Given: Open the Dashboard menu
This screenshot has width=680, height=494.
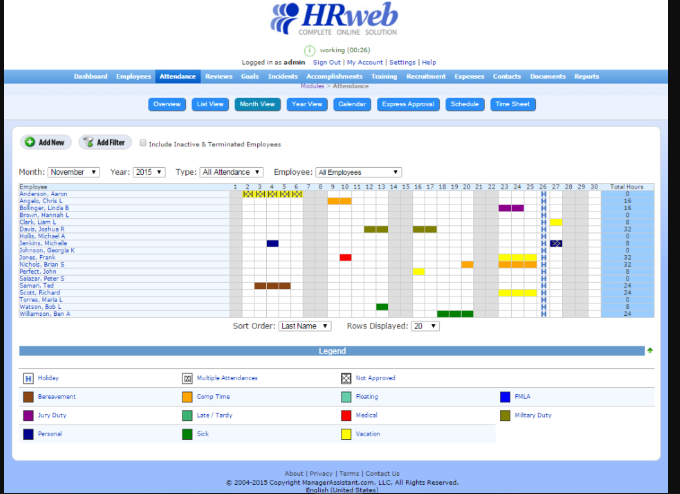Looking at the screenshot, I should pyautogui.click(x=90, y=76).
